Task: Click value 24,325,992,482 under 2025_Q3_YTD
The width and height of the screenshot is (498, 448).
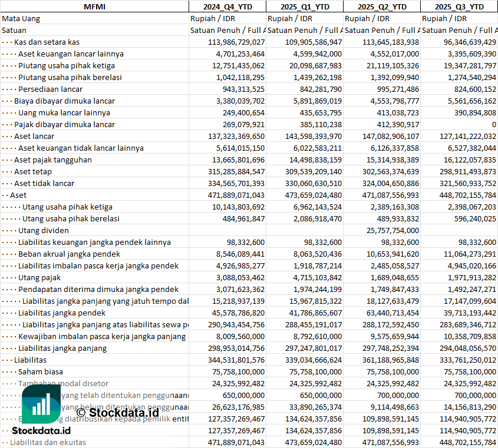Action: pyautogui.click(x=470, y=383)
